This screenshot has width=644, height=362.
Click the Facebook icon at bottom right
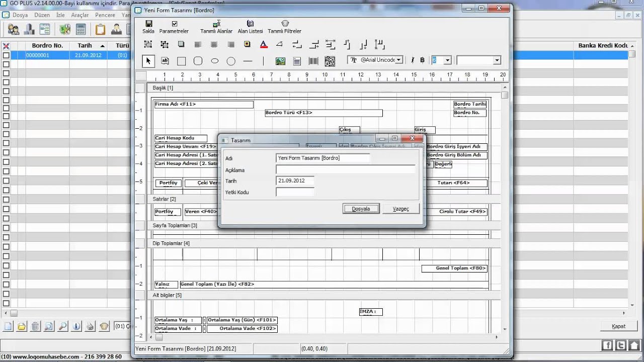pos(607,345)
